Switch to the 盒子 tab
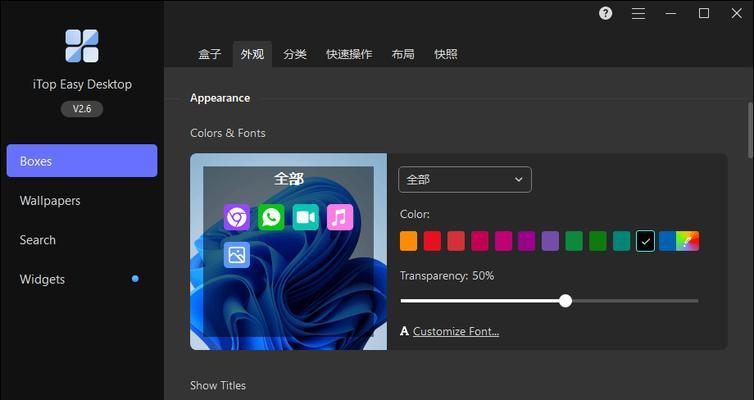The image size is (754, 400). (210, 54)
